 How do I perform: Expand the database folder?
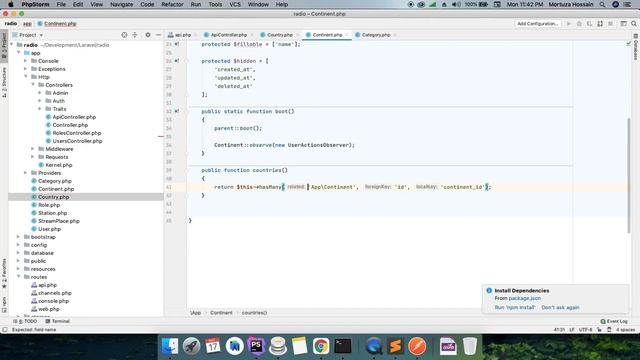tap(18, 253)
